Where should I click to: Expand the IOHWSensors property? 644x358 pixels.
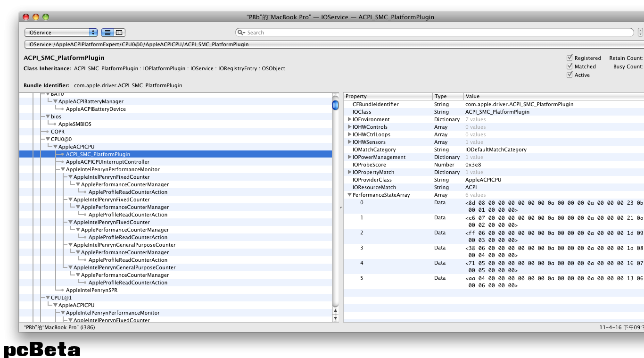point(349,142)
